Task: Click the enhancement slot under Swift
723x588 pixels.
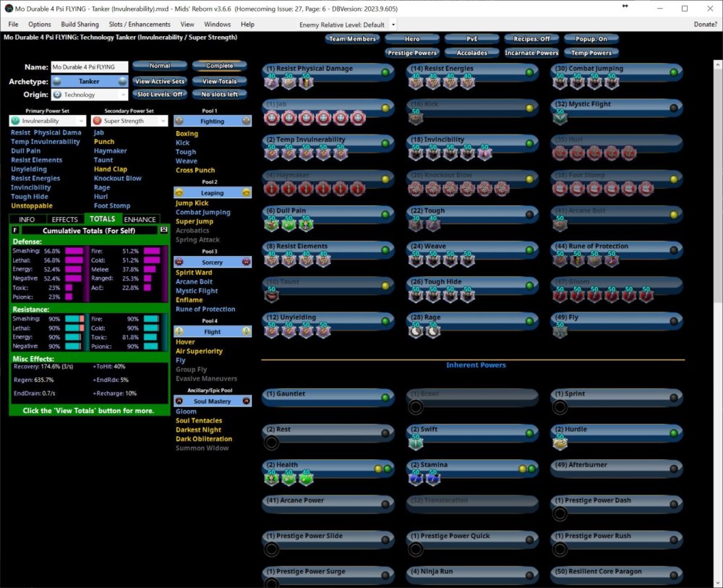Action: (x=415, y=443)
